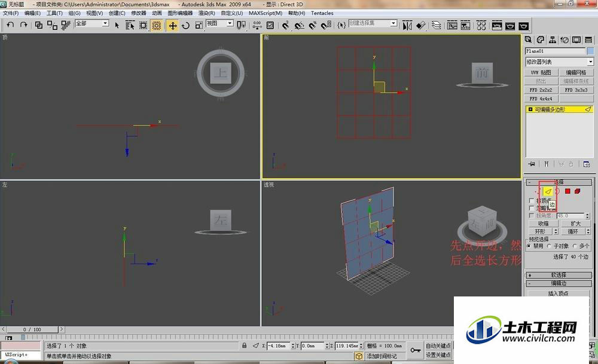Viewport: 598px width, 364px height.
Task: Switch to the Create command panel tab
Action: [x=528, y=39]
